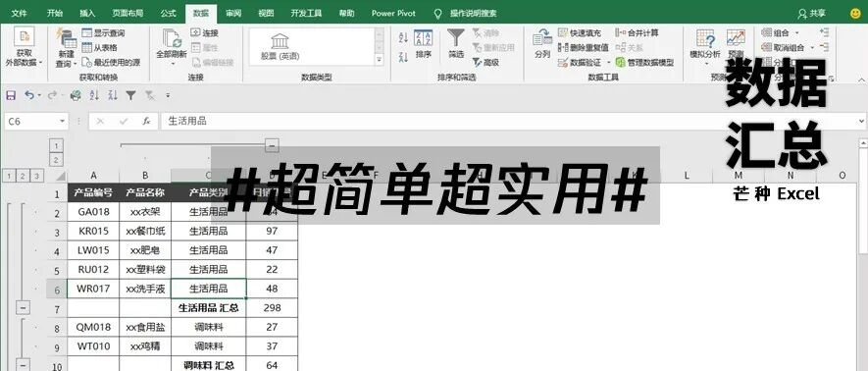Click cell containing GA018
Screen dimensions: 868x371
tap(93, 212)
